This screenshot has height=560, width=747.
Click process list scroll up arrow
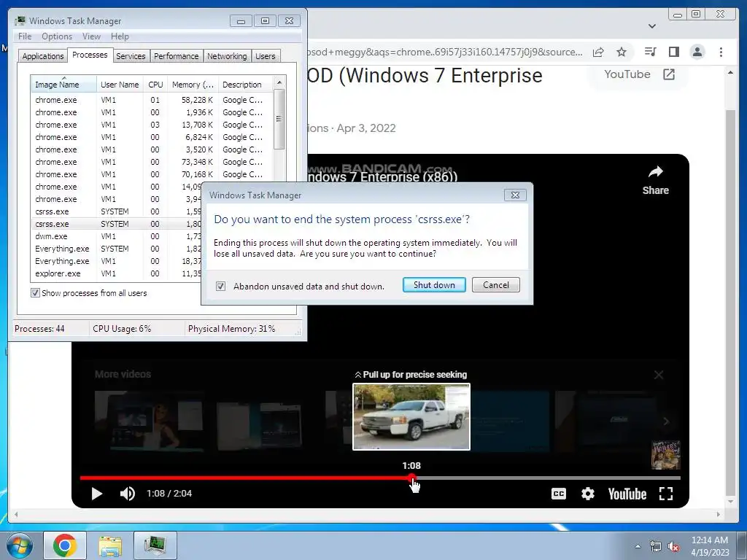click(x=279, y=82)
